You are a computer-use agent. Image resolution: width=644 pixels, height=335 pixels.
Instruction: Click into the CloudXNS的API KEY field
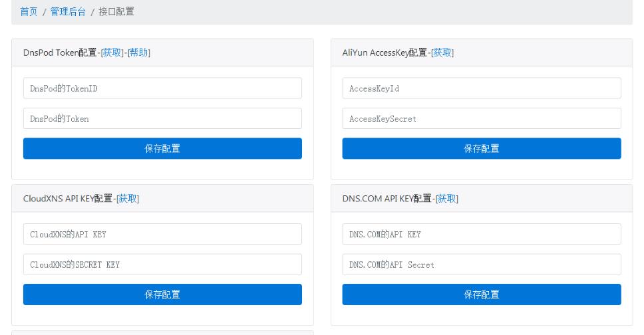click(162, 234)
